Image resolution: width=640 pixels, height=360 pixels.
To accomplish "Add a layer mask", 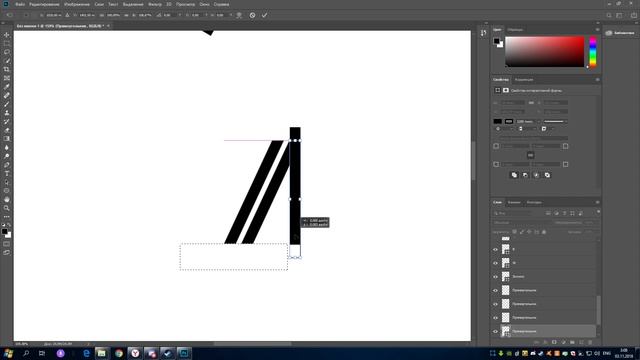I will [x=554, y=342].
